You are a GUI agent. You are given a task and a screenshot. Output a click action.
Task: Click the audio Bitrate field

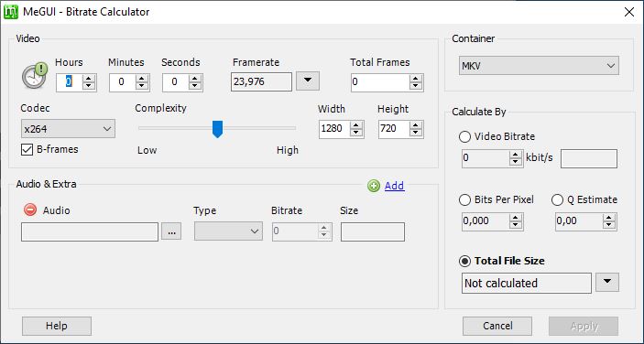click(295, 231)
